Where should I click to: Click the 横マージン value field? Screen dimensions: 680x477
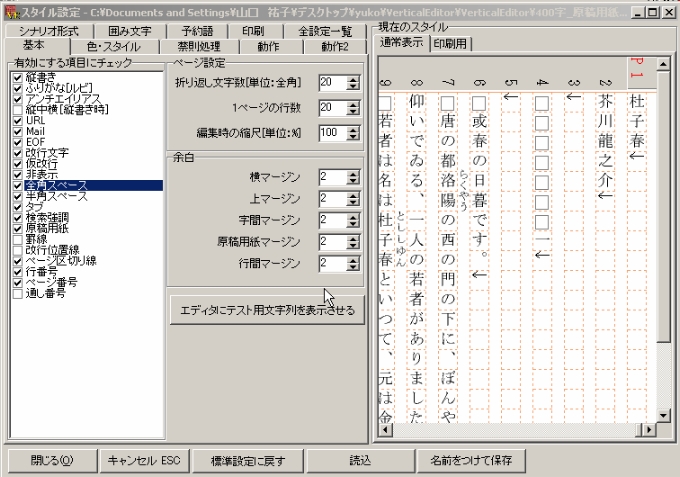(x=331, y=176)
